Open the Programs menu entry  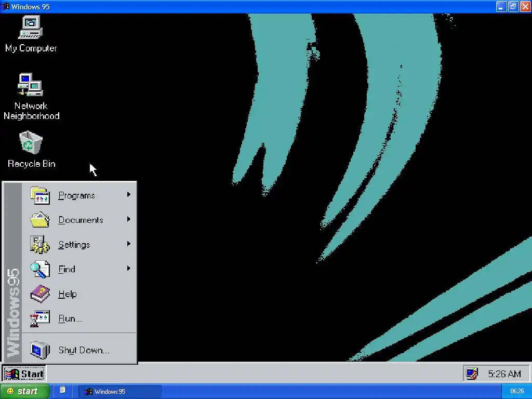click(79, 195)
